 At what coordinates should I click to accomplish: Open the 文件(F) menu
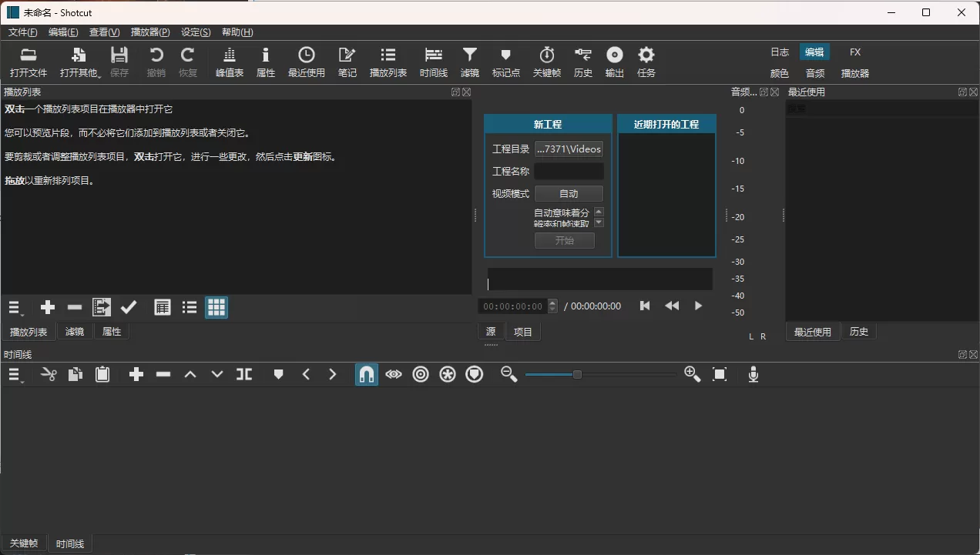click(22, 32)
